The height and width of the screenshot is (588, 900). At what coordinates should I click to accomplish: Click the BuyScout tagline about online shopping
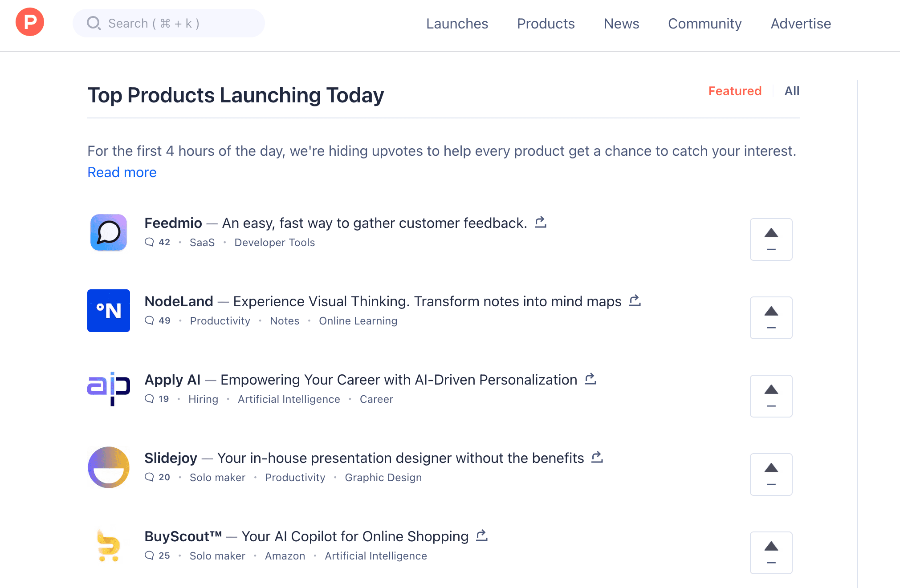tap(355, 536)
